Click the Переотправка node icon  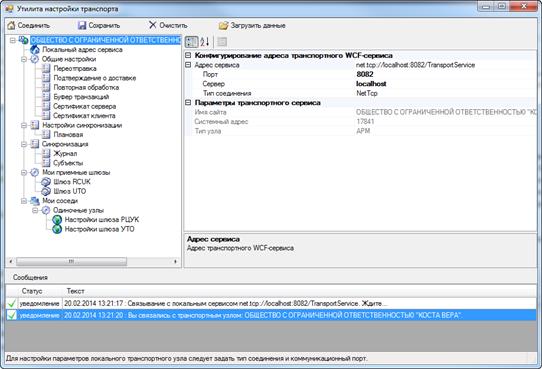coord(46,68)
